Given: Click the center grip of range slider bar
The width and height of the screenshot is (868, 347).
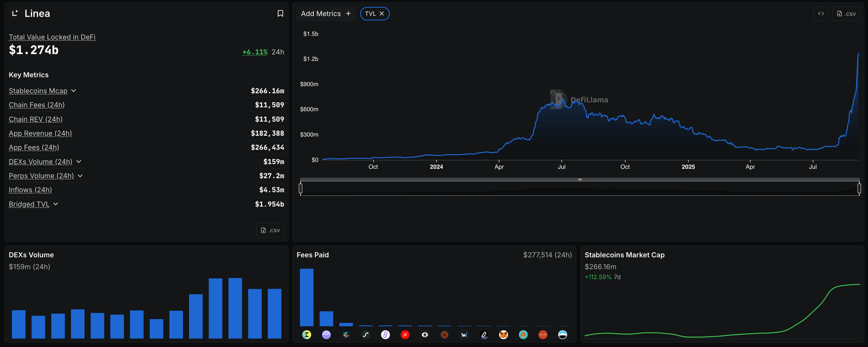Looking at the screenshot, I should pyautogui.click(x=580, y=179).
